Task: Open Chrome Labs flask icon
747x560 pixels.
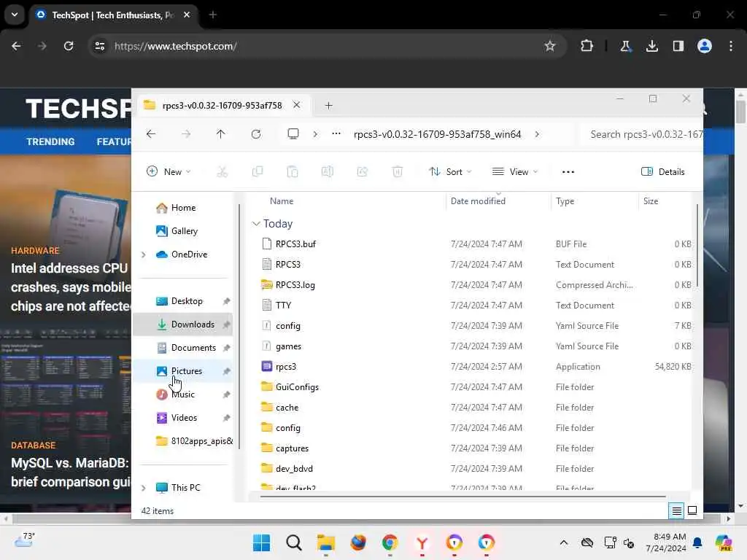Action: point(625,46)
